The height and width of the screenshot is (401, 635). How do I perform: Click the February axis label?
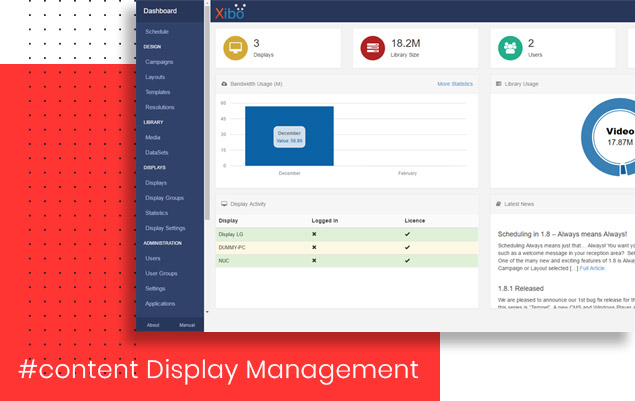pos(407,173)
